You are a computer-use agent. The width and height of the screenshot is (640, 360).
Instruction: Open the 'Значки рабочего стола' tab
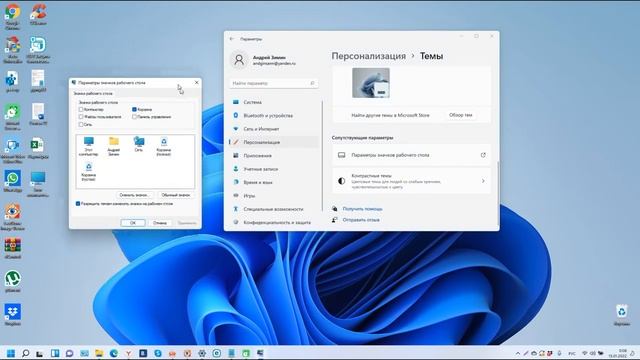[x=93, y=93]
